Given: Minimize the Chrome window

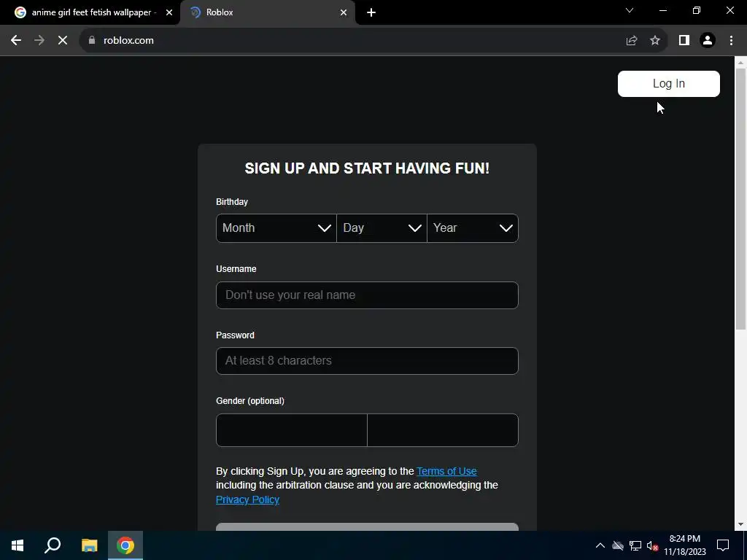Looking at the screenshot, I should point(662,10).
